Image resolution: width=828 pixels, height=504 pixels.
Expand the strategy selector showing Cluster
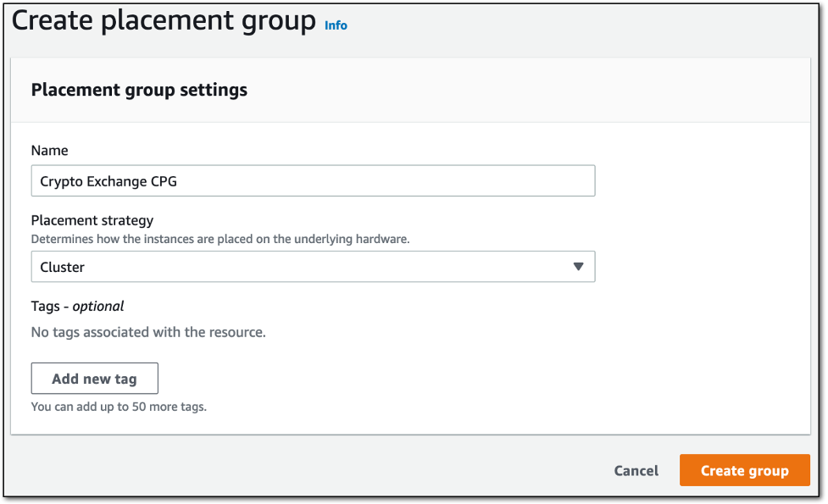pos(314,266)
